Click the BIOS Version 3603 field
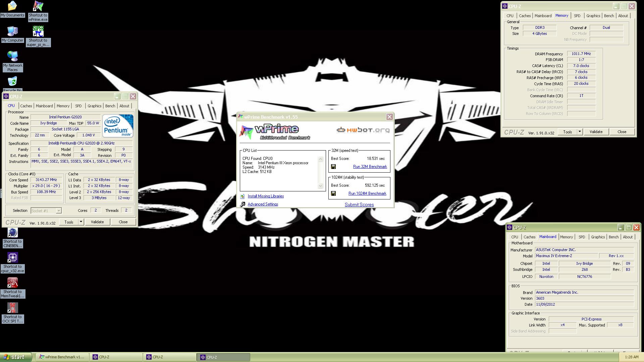 [584, 298]
